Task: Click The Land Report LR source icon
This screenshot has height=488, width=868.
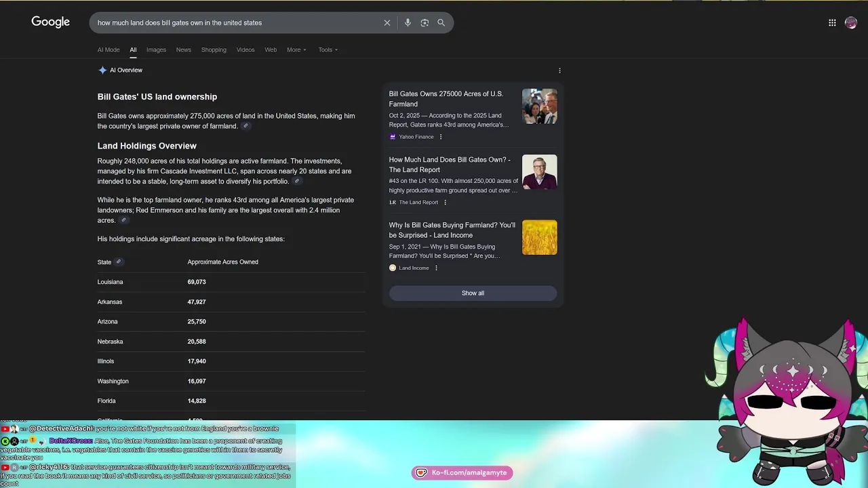Action: click(393, 202)
